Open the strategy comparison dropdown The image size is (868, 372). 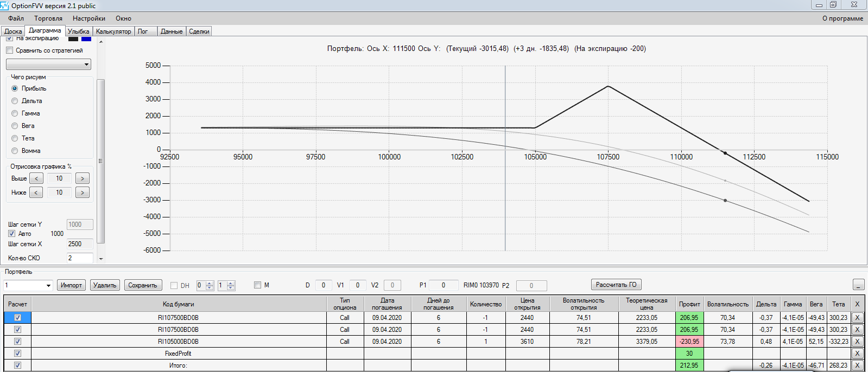(48, 65)
